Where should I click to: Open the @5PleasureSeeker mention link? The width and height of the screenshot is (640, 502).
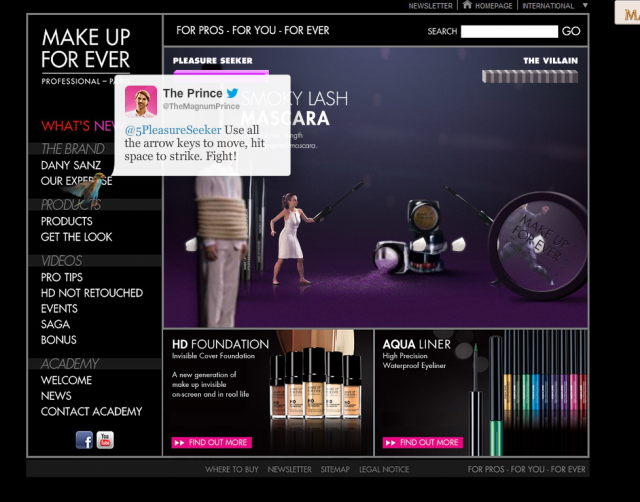[x=172, y=130]
